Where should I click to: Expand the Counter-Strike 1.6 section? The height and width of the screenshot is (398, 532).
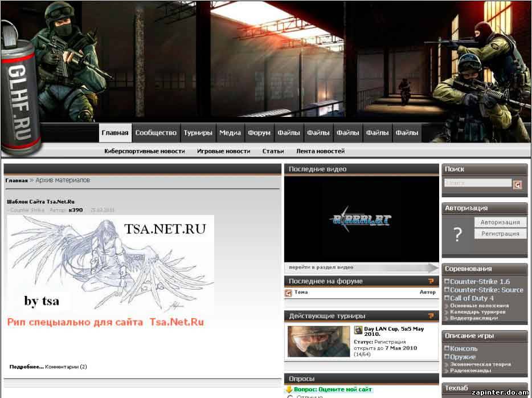coord(447,281)
